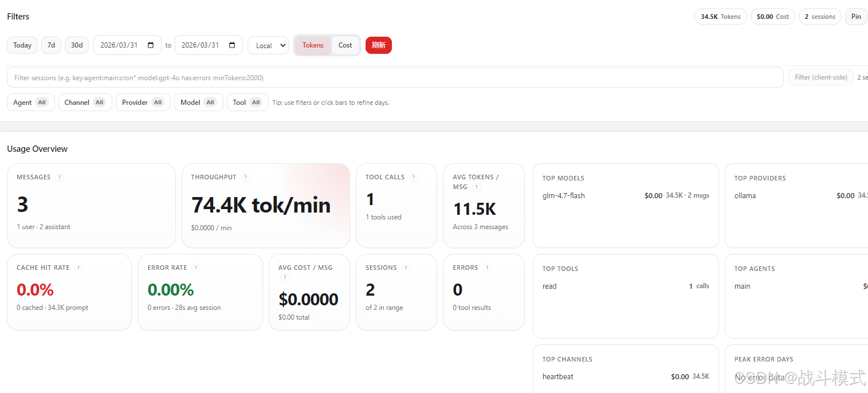Click the help icon under AVG TOKENS / MSG
The image size is (868, 393).
476,187
